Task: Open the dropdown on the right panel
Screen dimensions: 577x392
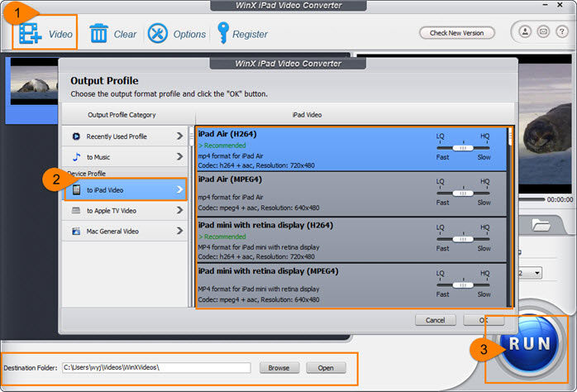Action: pyautogui.click(x=537, y=273)
